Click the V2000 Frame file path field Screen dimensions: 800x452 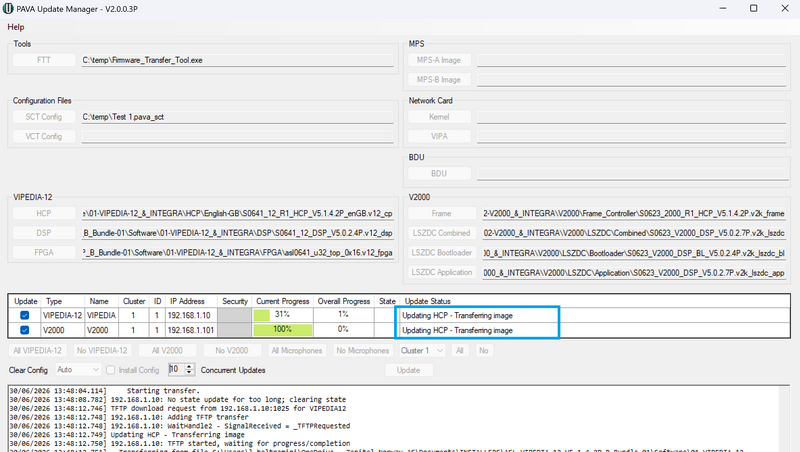pyautogui.click(x=634, y=213)
